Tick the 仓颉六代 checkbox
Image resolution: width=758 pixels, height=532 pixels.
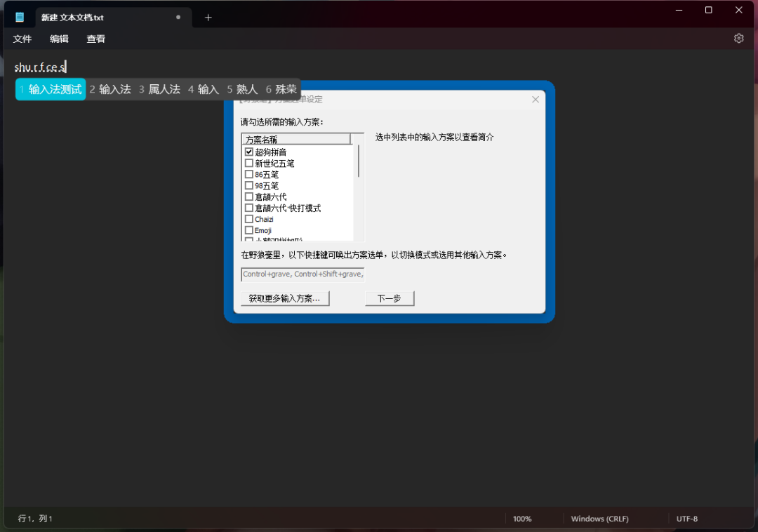249,197
